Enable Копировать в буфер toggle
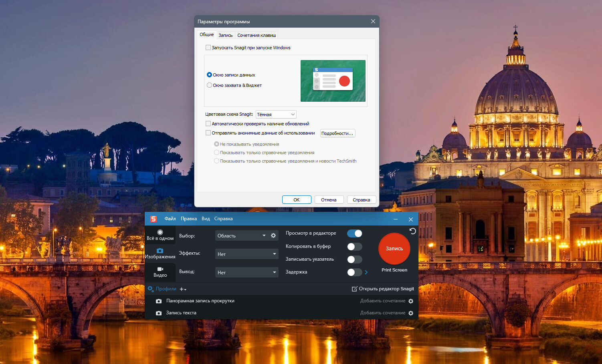This screenshot has height=364, width=602. click(x=355, y=247)
